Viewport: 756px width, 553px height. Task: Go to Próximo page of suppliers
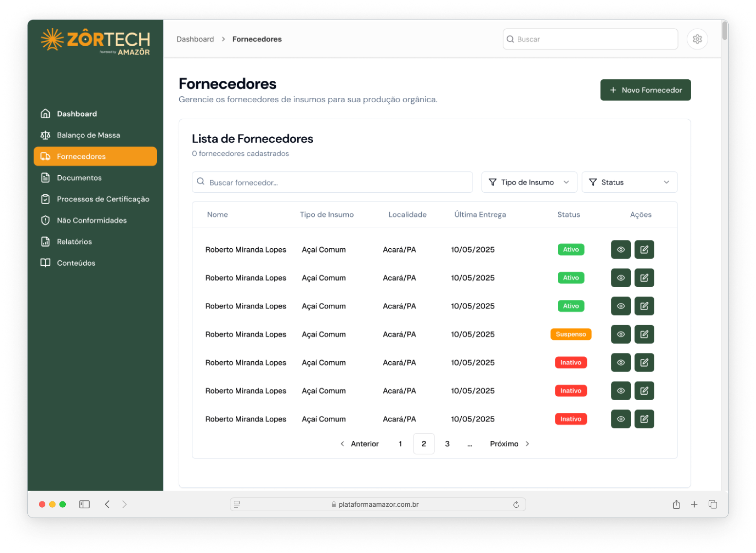[509, 444]
